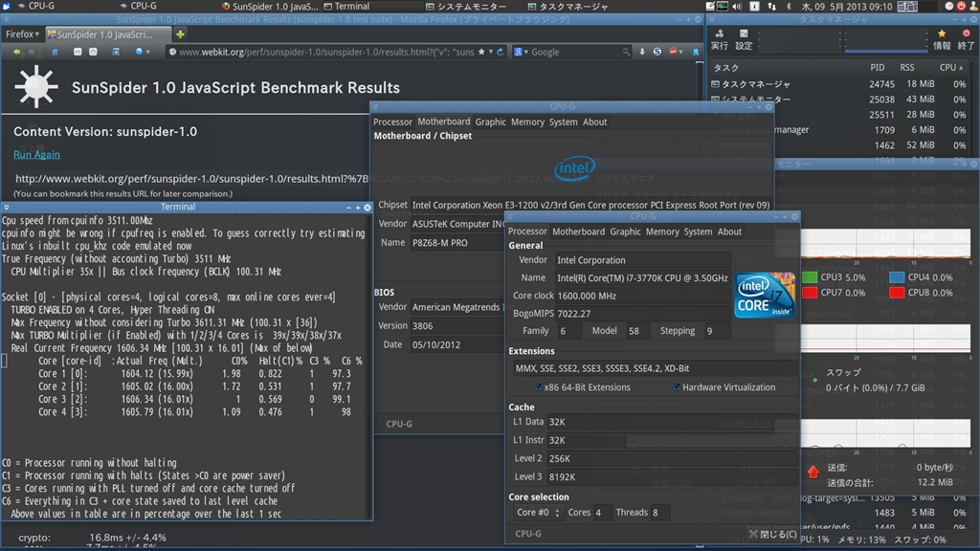Open the Firefox menu button dropdown
The width and height of the screenshot is (980, 551).
pyautogui.click(x=21, y=34)
